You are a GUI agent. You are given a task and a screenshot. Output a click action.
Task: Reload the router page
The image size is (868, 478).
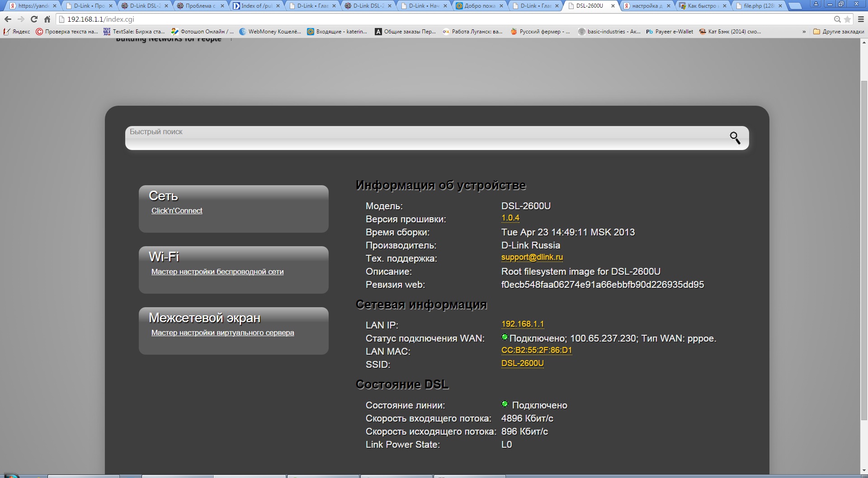pos(34,19)
